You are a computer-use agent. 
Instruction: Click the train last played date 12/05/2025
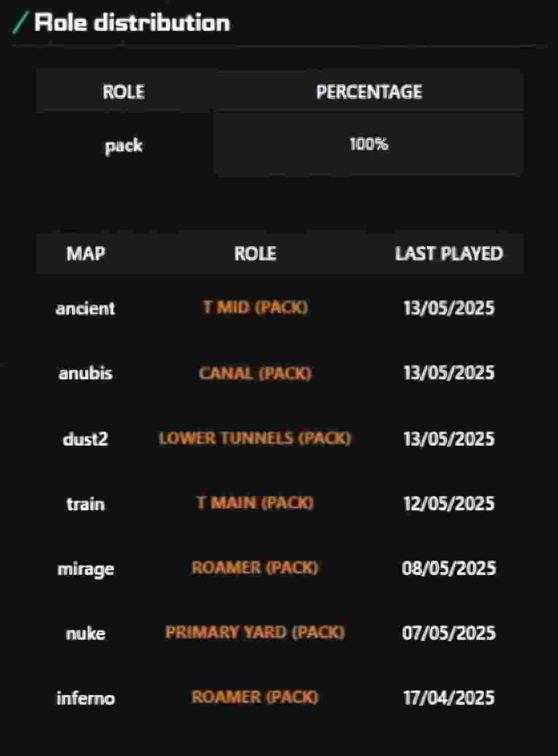point(449,503)
